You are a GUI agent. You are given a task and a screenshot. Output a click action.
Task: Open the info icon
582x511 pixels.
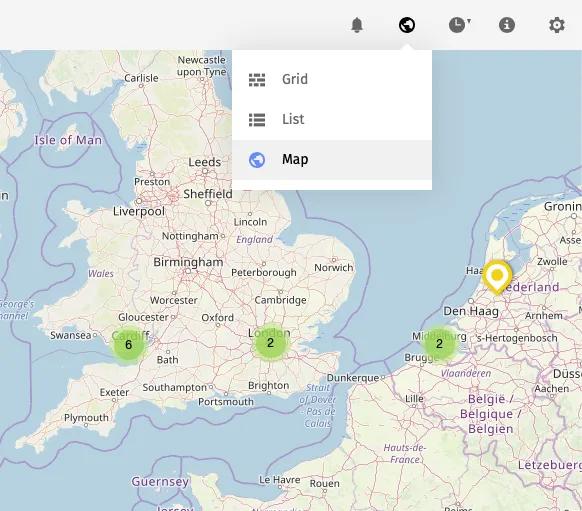click(507, 25)
